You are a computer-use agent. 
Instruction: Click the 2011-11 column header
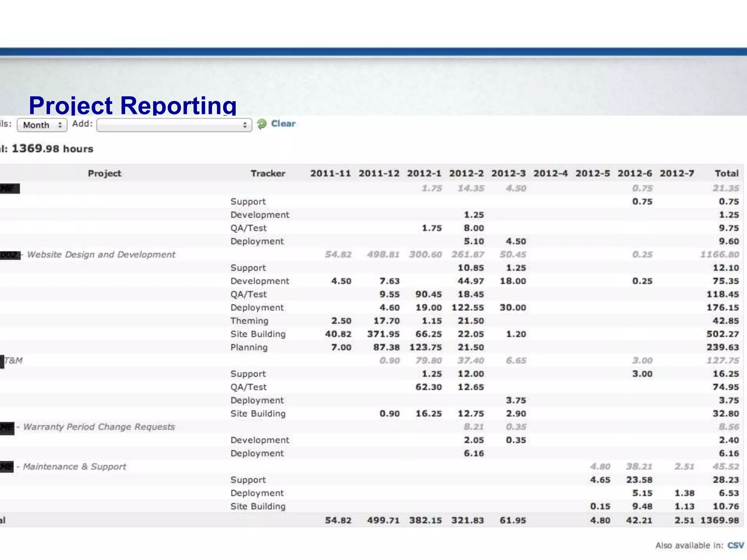pos(330,173)
